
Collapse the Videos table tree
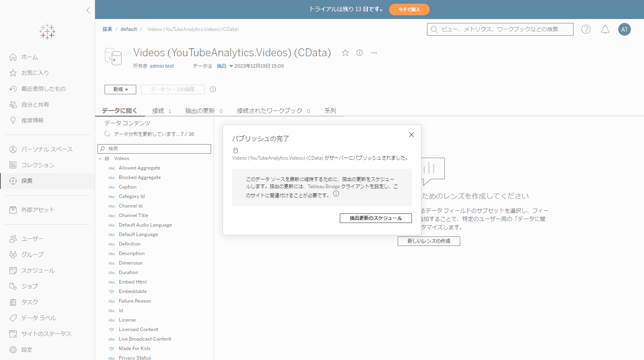click(100, 159)
